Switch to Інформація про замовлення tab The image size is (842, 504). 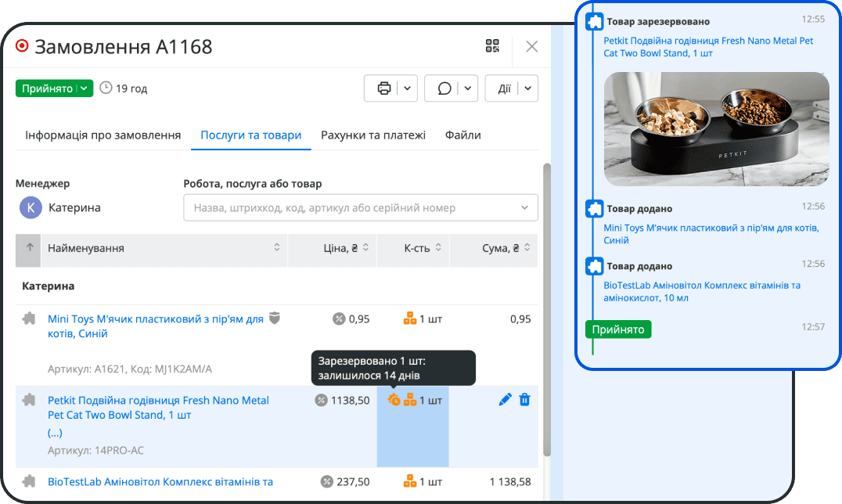point(103,135)
